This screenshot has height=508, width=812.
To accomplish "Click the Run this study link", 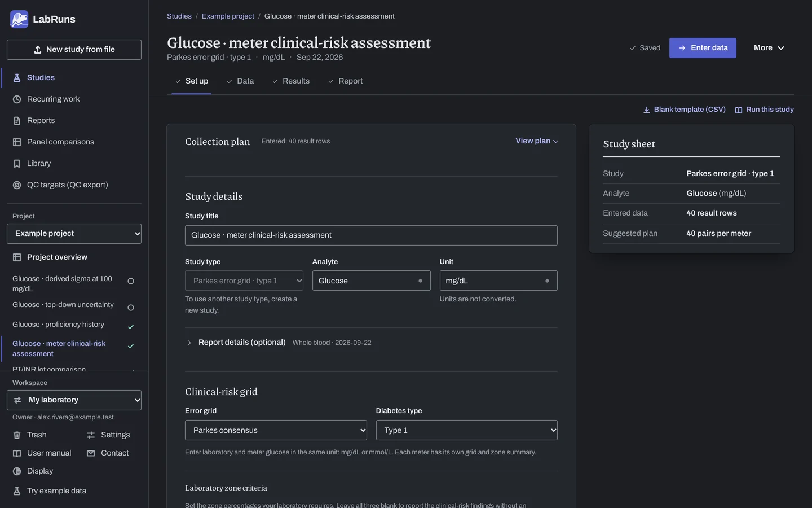I will click(x=764, y=110).
